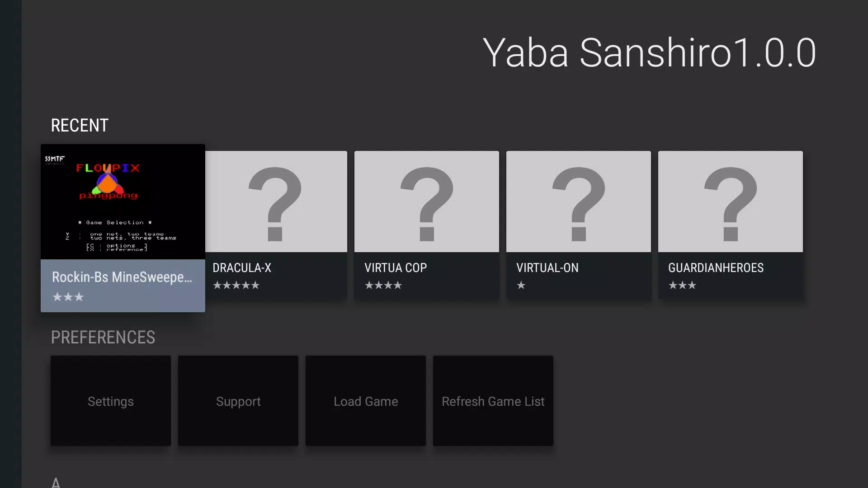Select Yaba Sanshiro version label

coord(649,53)
